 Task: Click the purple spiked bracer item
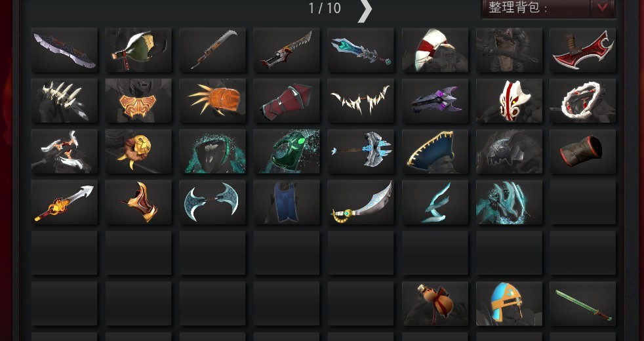click(x=435, y=100)
